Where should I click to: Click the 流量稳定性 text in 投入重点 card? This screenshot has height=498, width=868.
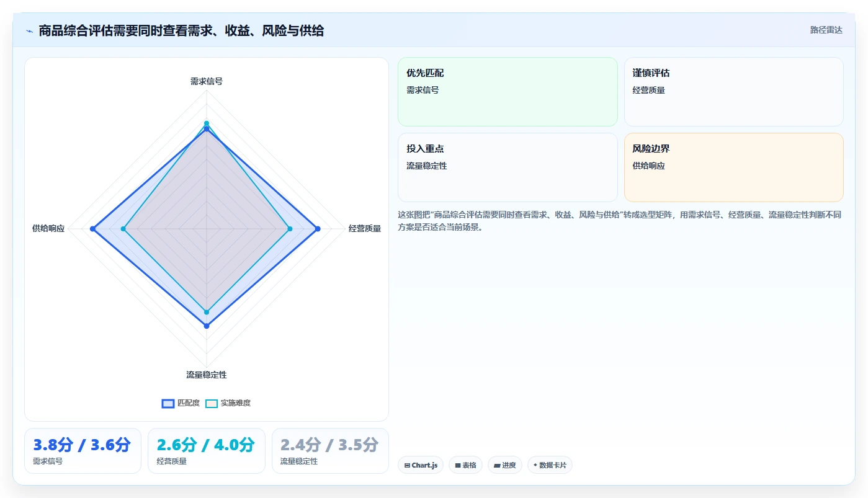point(427,166)
